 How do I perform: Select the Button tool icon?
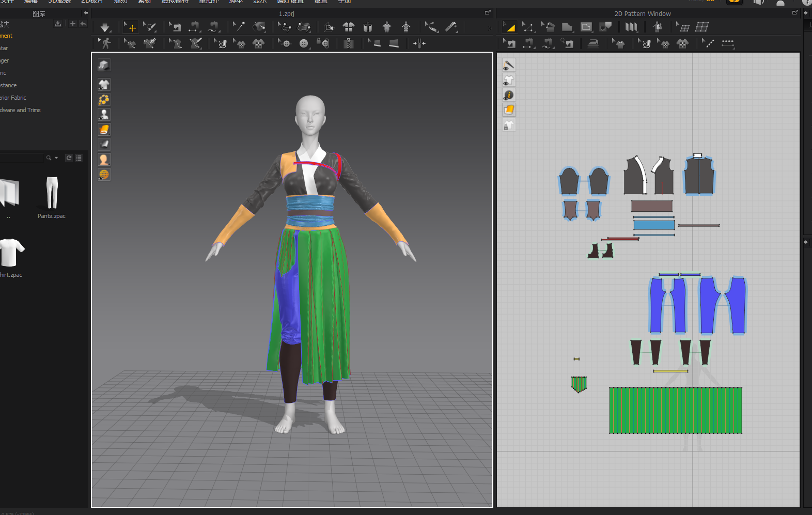(304, 43)
